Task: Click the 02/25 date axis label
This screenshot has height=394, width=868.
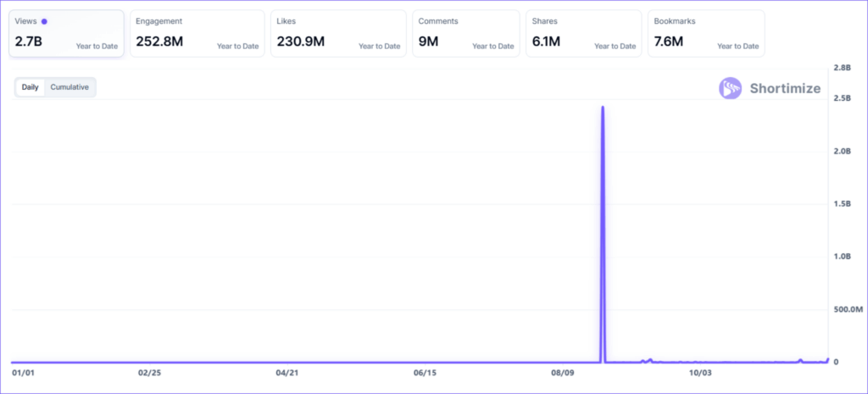Action: pos(149,373)
